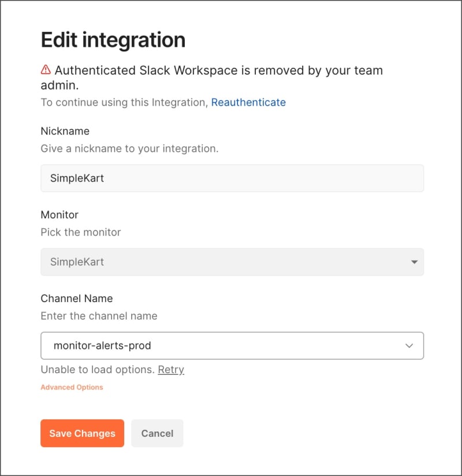Image resolution: width=462 pixels, height=476 pixels.
Task: Click the red warning triangle icon
Action: (46, 70)
